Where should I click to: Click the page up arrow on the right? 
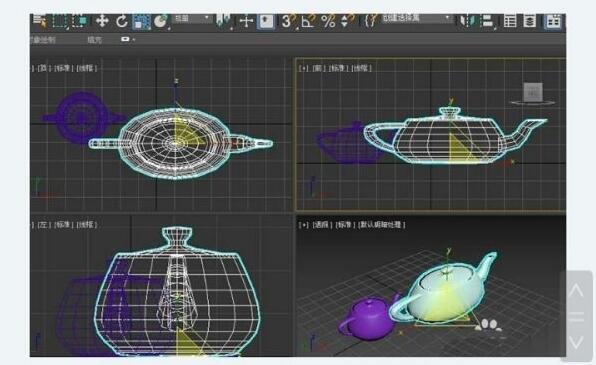[x=576, y=290]
